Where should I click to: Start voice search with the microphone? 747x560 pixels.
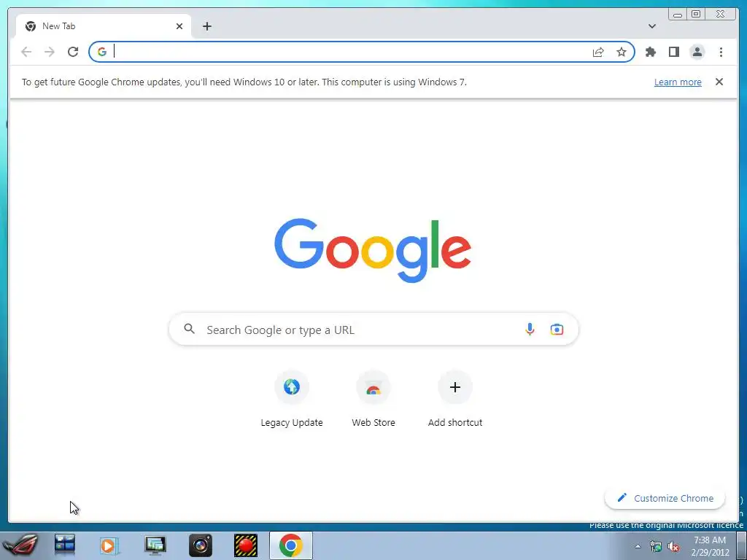[x=530, y=329]
